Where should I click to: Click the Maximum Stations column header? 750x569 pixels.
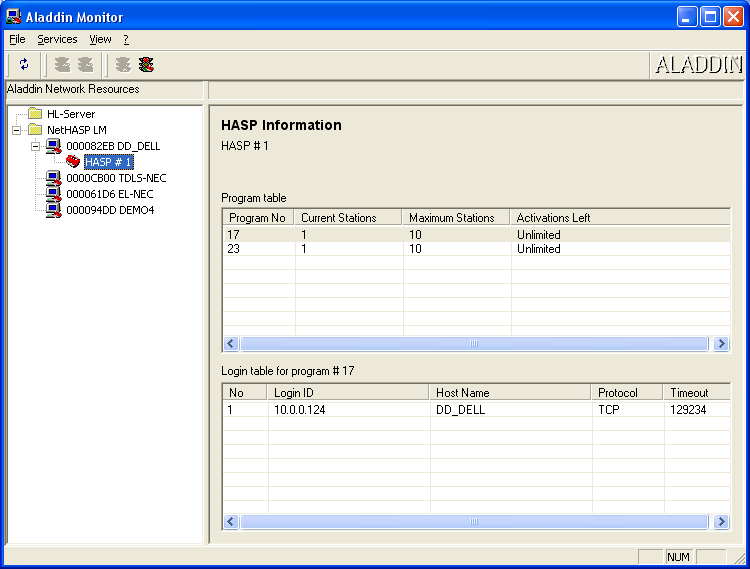click(456, 218)
